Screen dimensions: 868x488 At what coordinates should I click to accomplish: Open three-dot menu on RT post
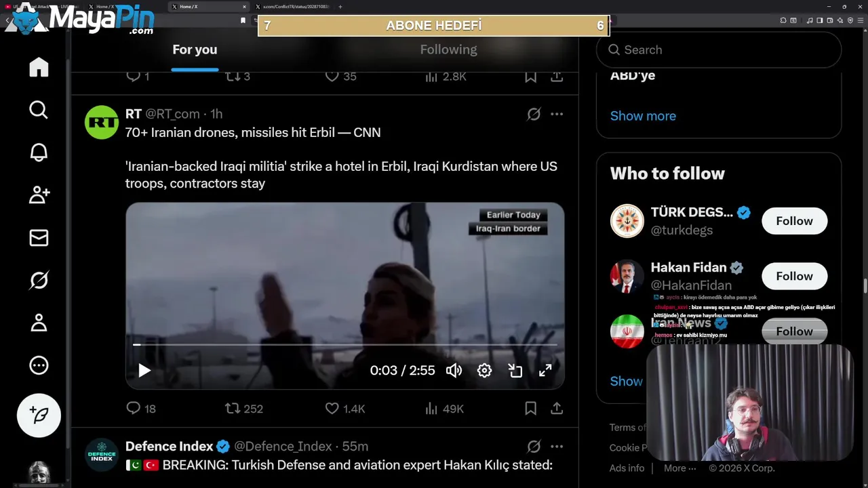click(x=557, y=114)
